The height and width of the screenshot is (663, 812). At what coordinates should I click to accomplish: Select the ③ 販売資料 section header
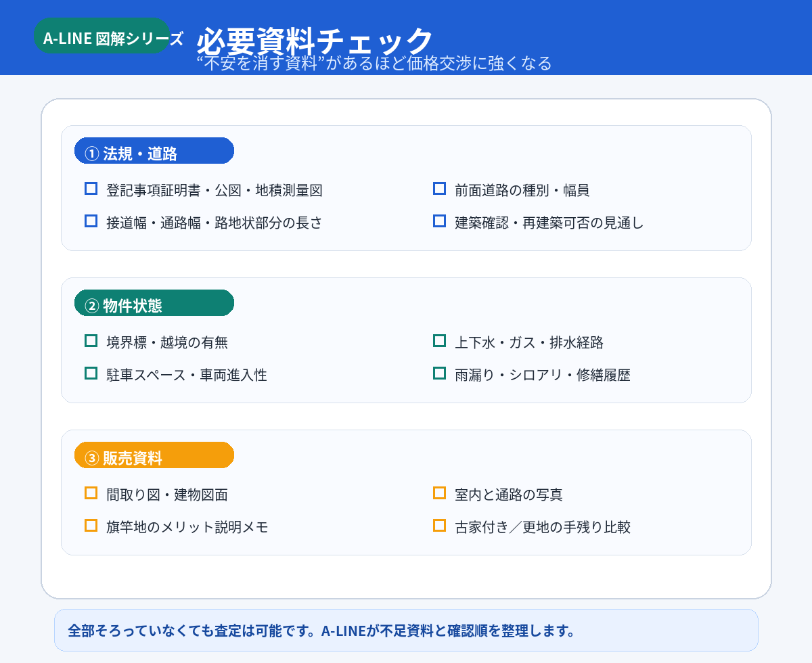[x=154, y=455]
